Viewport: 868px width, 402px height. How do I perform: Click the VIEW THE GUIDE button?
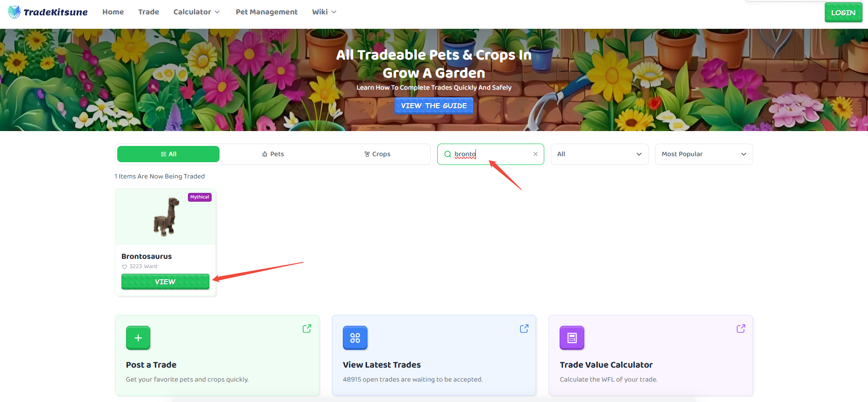[434, 106]
